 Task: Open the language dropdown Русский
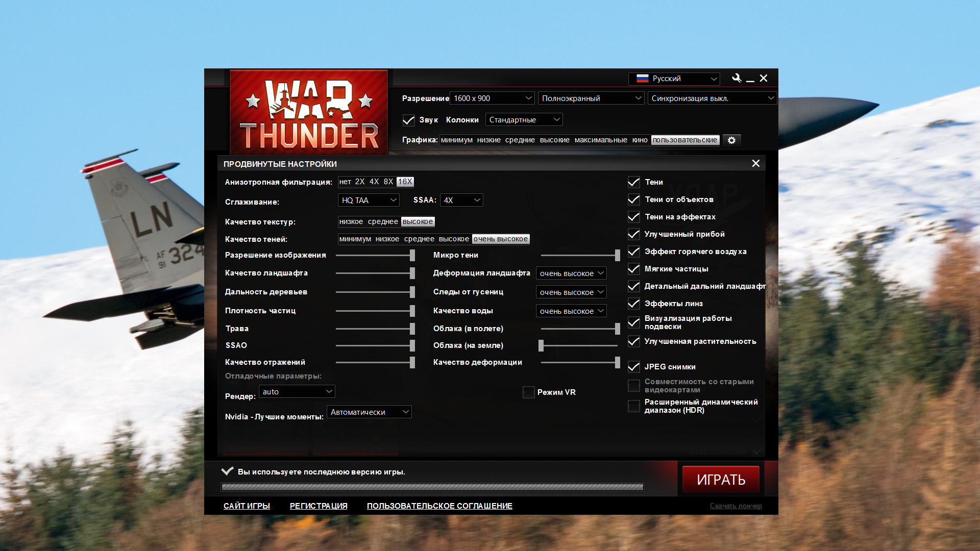tap(674, 79)
